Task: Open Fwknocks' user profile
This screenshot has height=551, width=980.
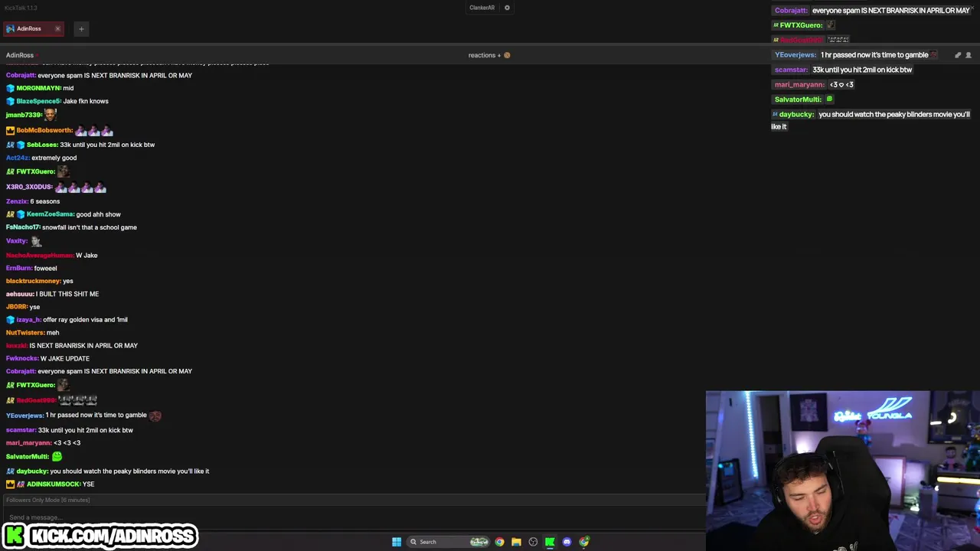Action: (x=22, y=358)
